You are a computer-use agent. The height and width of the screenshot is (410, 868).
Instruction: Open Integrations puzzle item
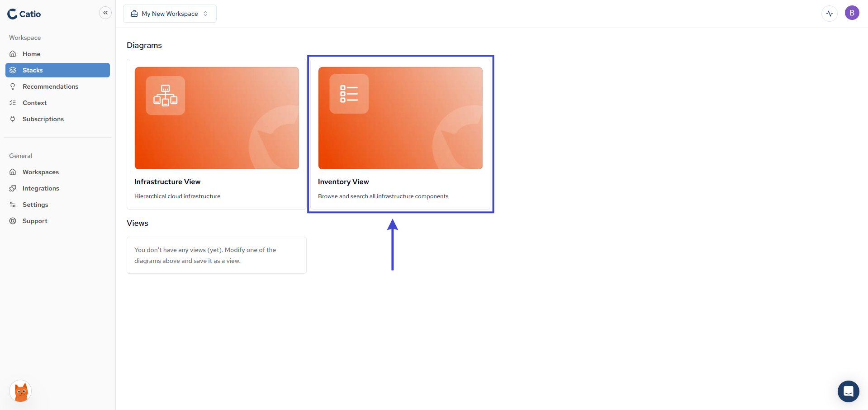(x=41, y=188)
